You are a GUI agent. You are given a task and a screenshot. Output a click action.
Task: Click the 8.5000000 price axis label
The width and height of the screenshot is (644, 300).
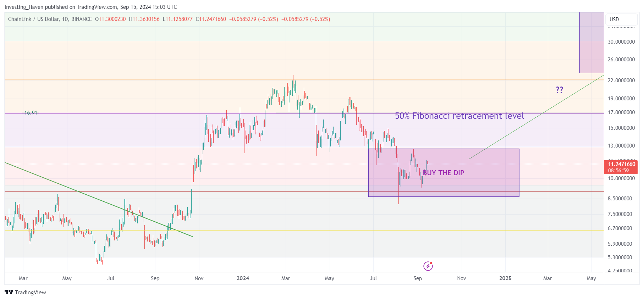(x=620, y=199)
